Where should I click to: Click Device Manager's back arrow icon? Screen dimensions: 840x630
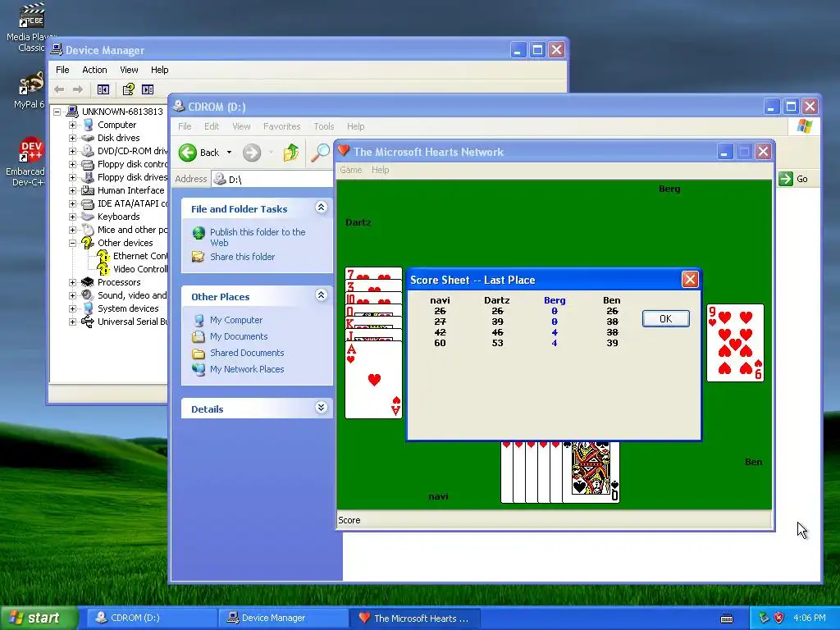tap(59, 89)
